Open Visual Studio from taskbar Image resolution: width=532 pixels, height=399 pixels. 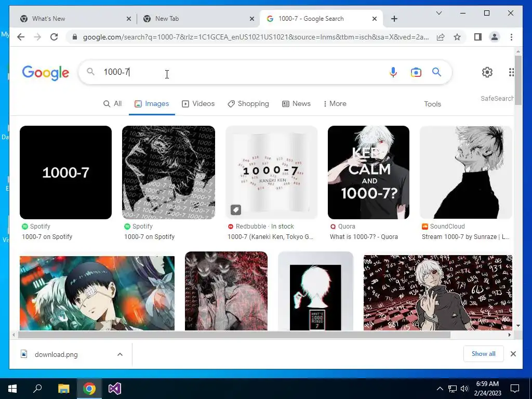[x=115, y=389]
